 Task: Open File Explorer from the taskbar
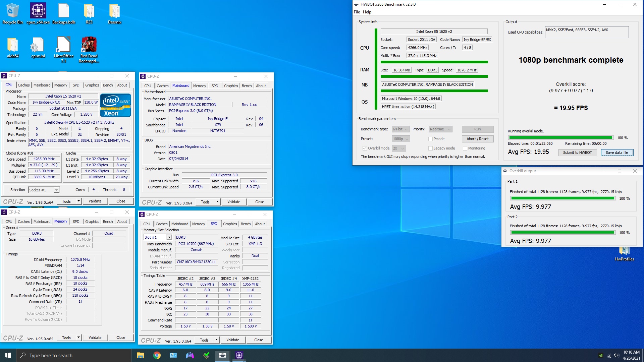click(x=141, y=355)
